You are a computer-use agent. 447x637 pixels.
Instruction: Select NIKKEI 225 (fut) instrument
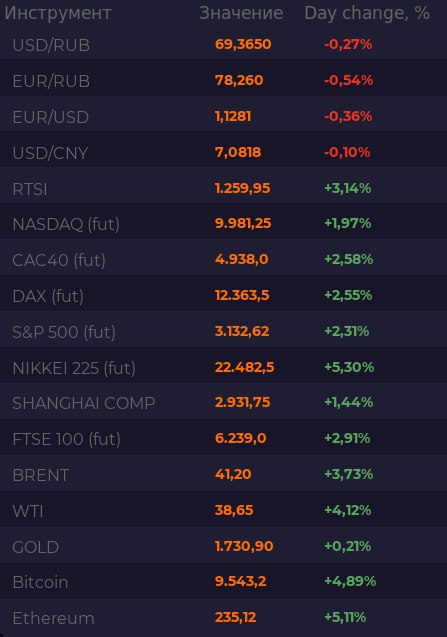[x=74, y=368]
